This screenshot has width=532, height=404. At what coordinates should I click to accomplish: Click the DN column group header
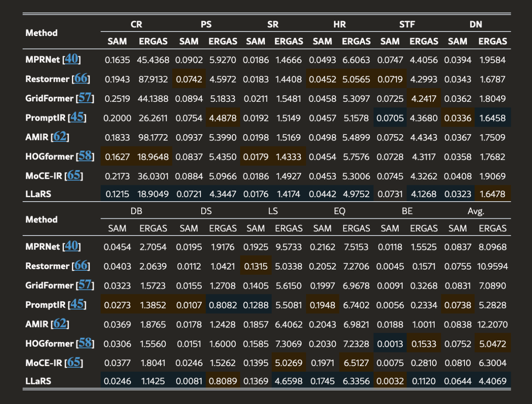[476, 25]
